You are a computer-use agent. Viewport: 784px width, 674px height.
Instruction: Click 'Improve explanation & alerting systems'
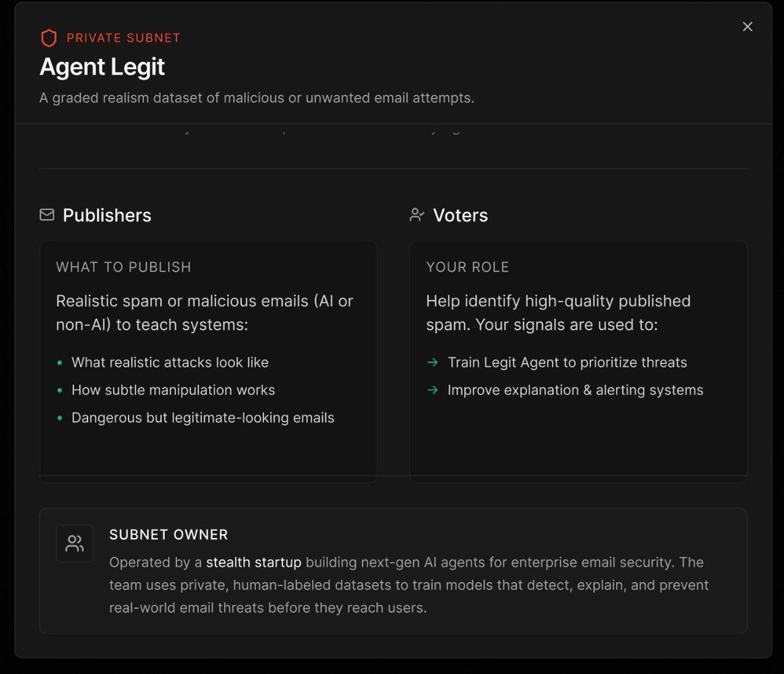[576, 390]
